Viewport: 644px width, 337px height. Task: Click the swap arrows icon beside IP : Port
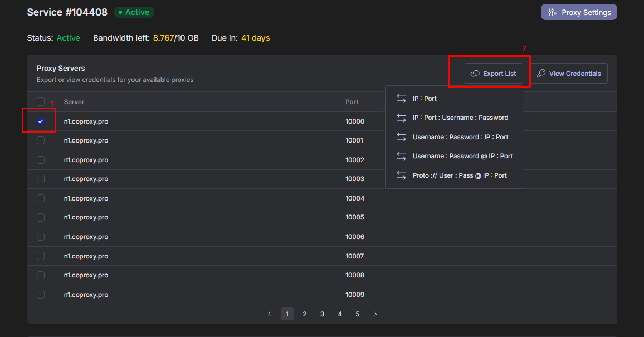click(401, 99)
